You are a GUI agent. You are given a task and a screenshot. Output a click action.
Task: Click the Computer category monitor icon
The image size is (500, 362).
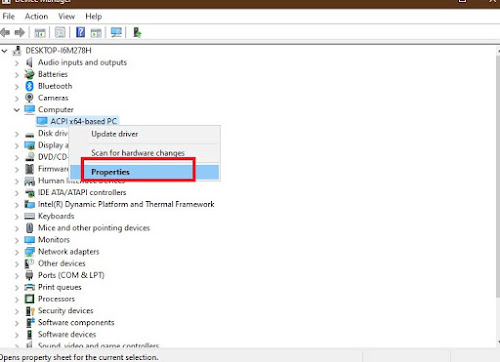pos(29,109)
